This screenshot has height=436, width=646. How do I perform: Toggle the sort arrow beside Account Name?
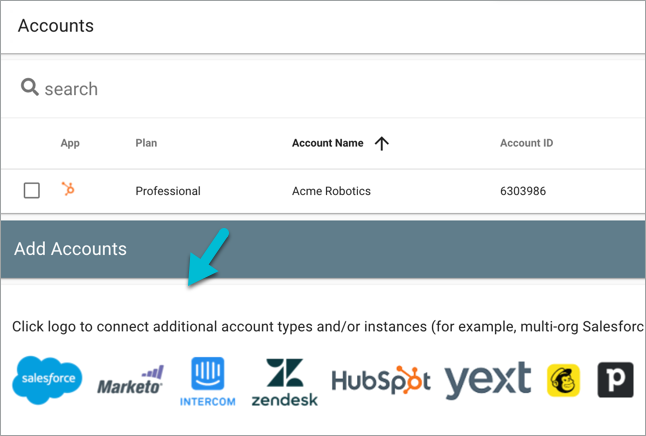381,144
